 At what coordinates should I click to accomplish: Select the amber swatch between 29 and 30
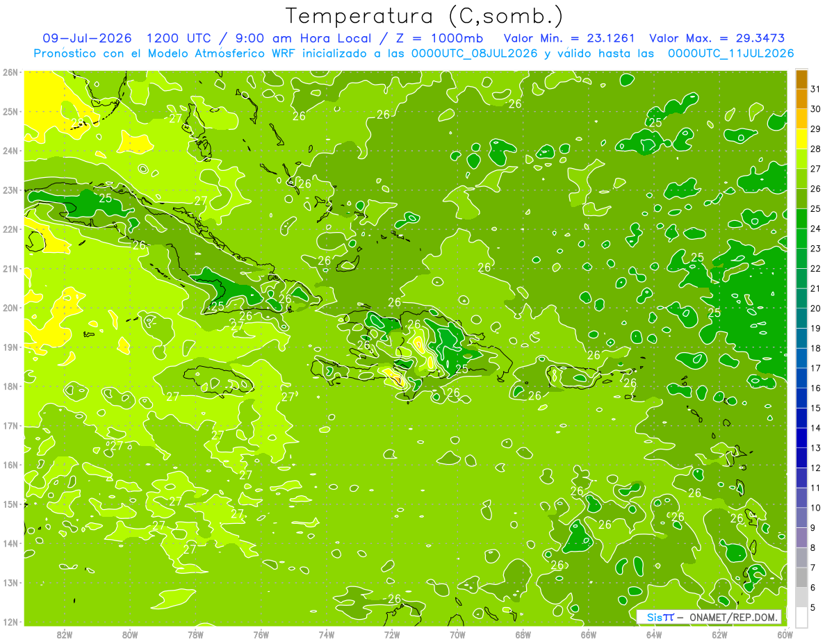801,119
